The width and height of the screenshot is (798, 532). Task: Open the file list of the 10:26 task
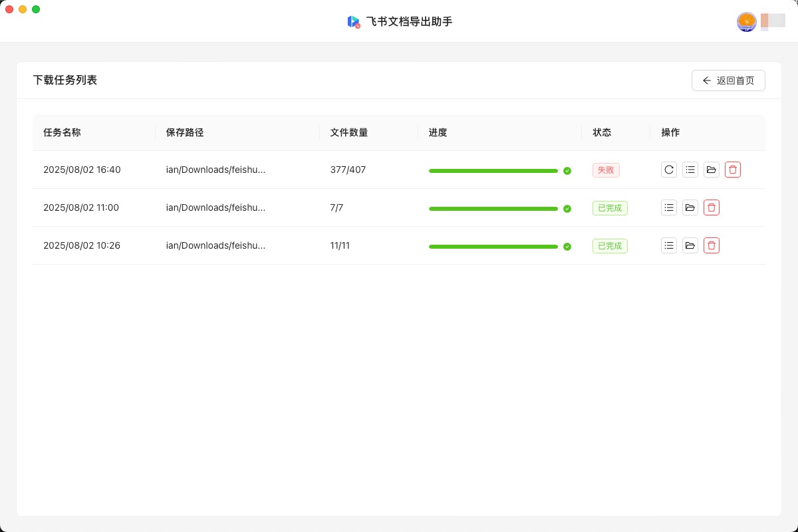click(669, 245)
